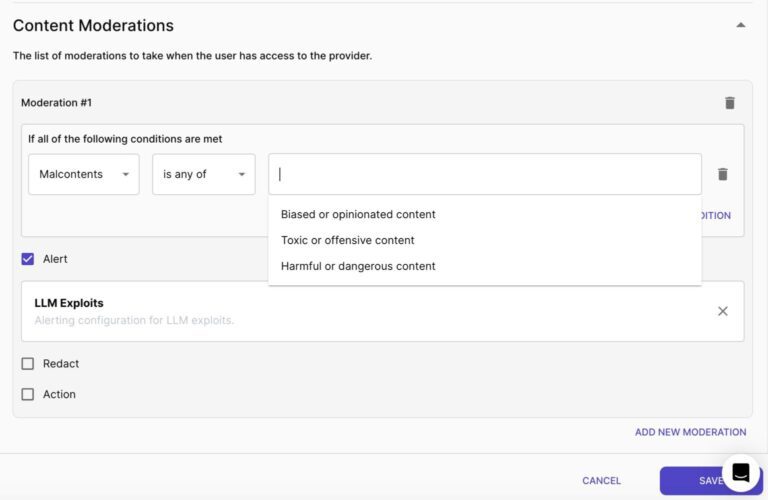Open the 'is any of' operator dropdown

203,174
